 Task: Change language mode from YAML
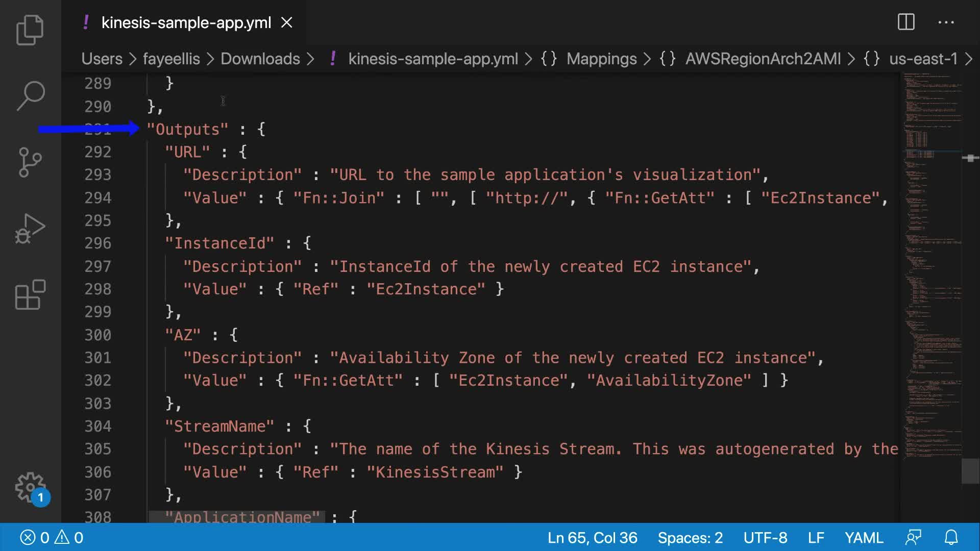(x=864, y=537)
